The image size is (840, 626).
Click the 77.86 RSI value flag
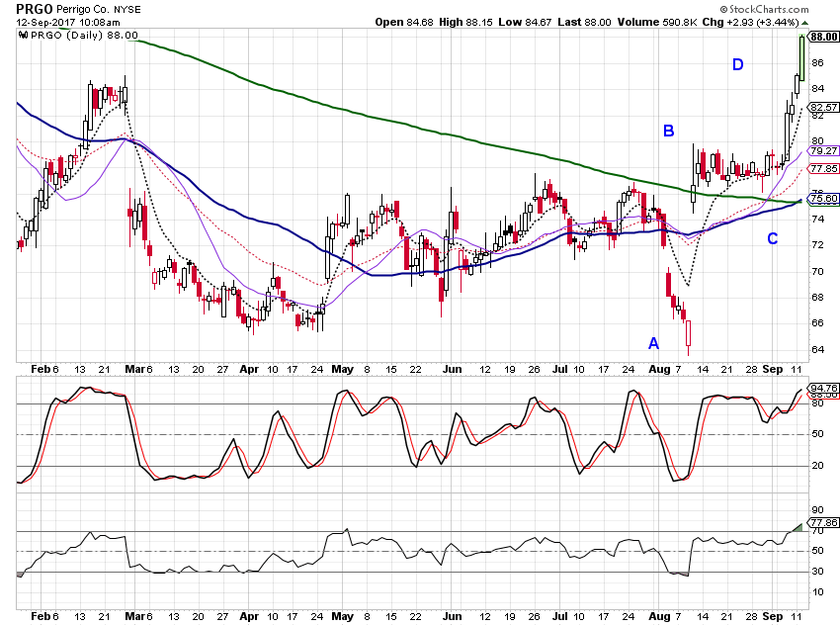tap(823, 522)
